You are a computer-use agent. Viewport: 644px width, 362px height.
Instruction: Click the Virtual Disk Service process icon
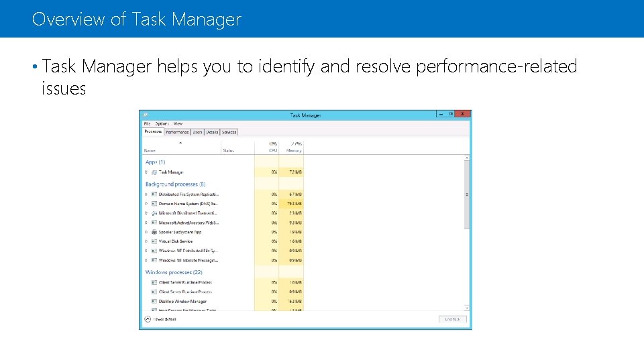coord(154,241)
